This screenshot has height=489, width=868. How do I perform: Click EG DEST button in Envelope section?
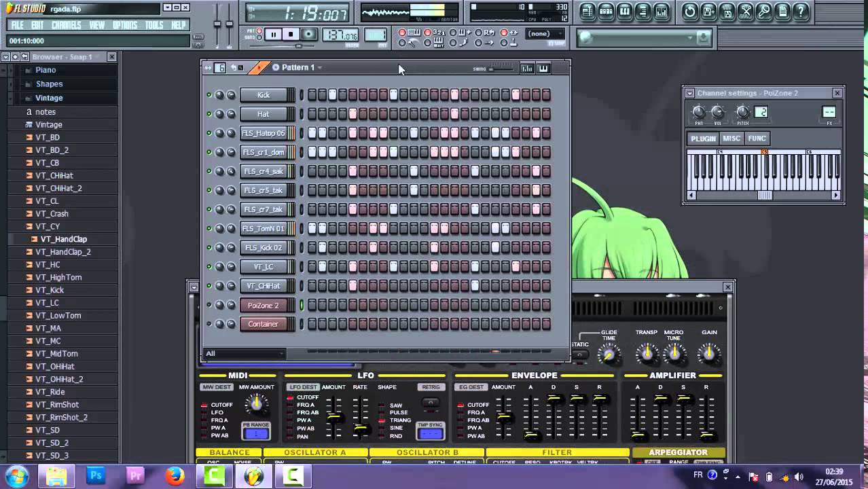pos(472,387)
